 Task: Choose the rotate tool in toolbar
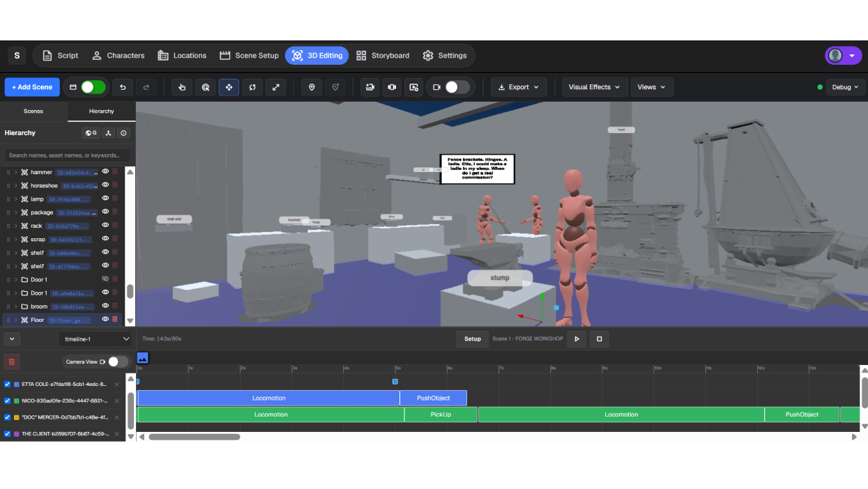[x=252, y=87]
